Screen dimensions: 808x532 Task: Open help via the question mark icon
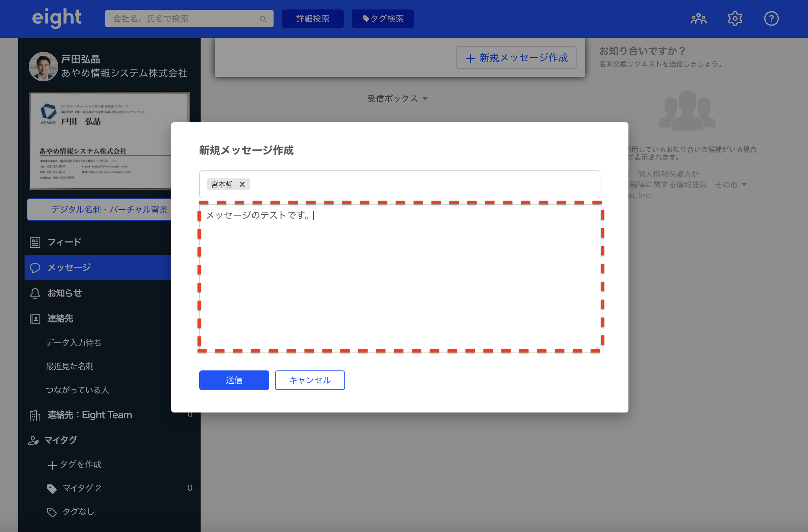(x=771, y=19)
